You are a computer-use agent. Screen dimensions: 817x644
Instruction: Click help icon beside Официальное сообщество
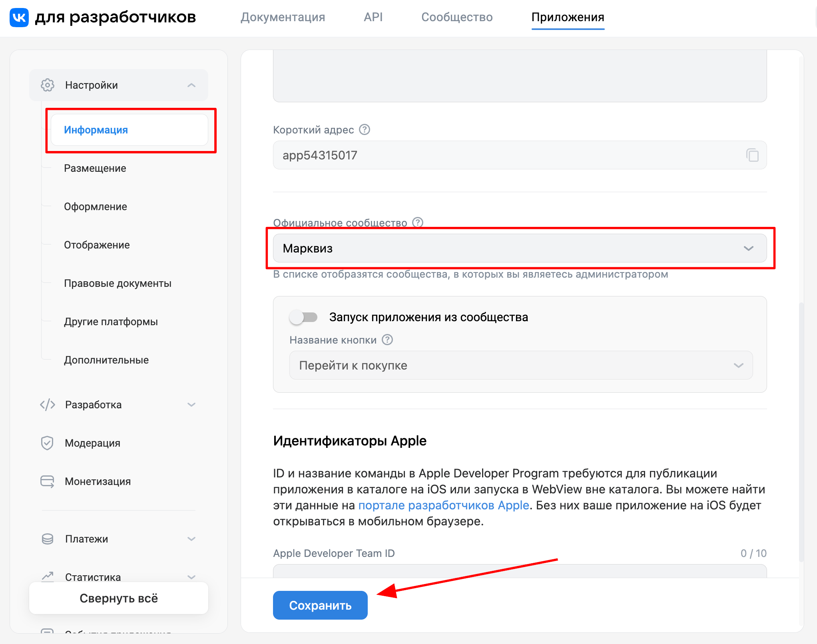click(418, 222)
